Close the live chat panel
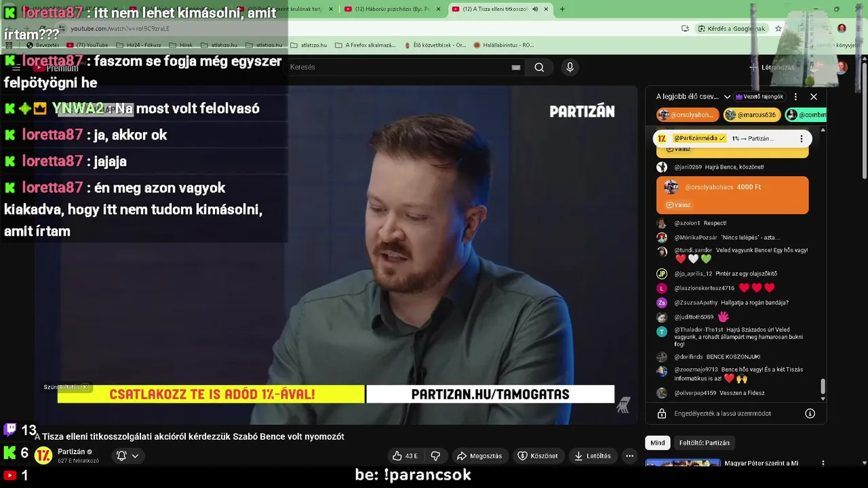 (814, 97)
